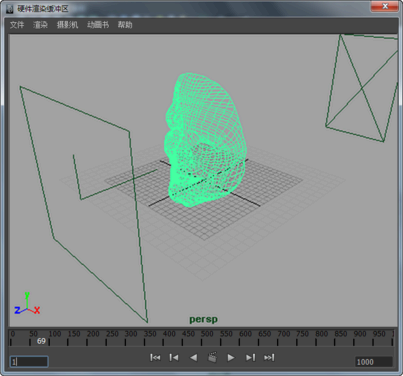The image size is (403, 376).
Task: Select the green wireframe head model
Action: click(206, 140)
